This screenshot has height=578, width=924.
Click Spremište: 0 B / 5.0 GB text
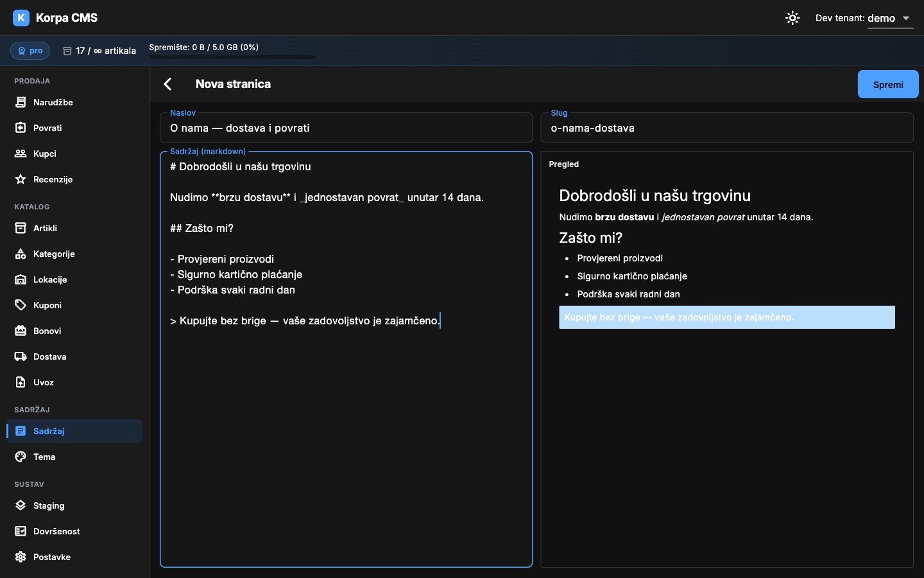[x=204, y=48]
